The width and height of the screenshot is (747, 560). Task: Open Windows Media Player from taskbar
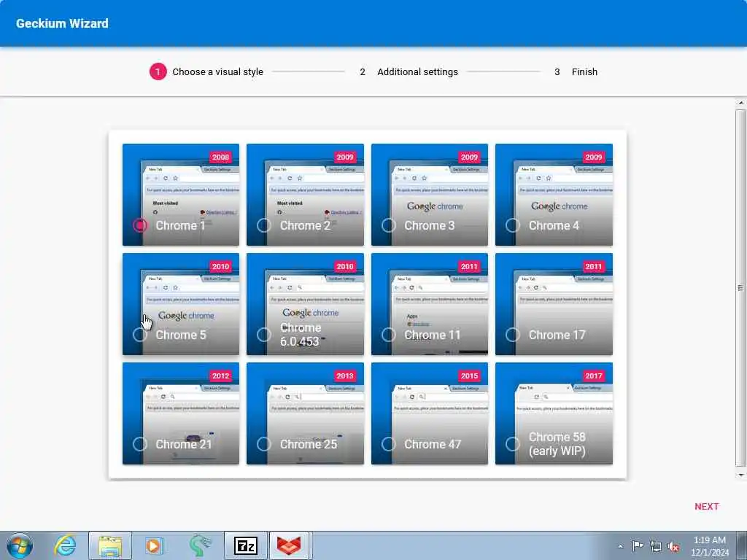[x=154, y=545]
